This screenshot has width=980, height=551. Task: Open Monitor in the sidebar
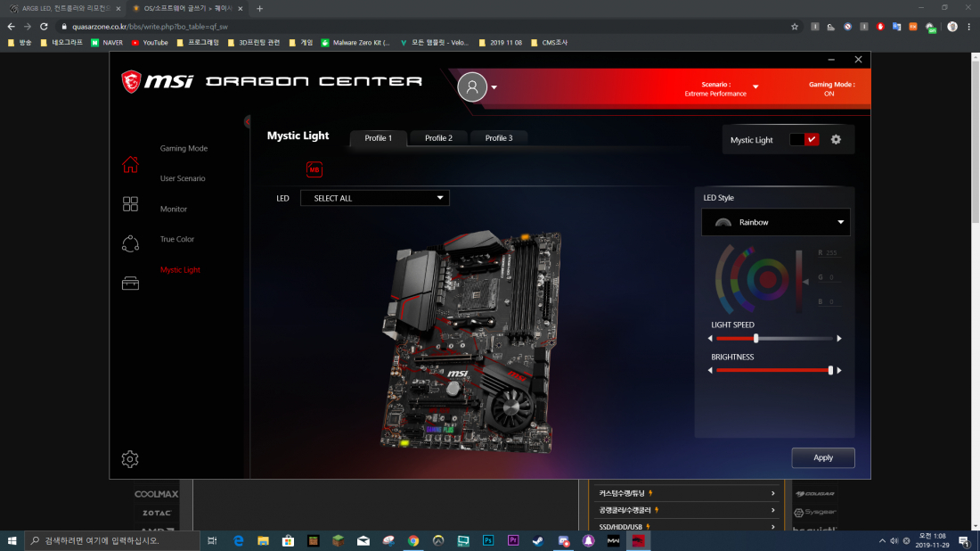[173, 209]
